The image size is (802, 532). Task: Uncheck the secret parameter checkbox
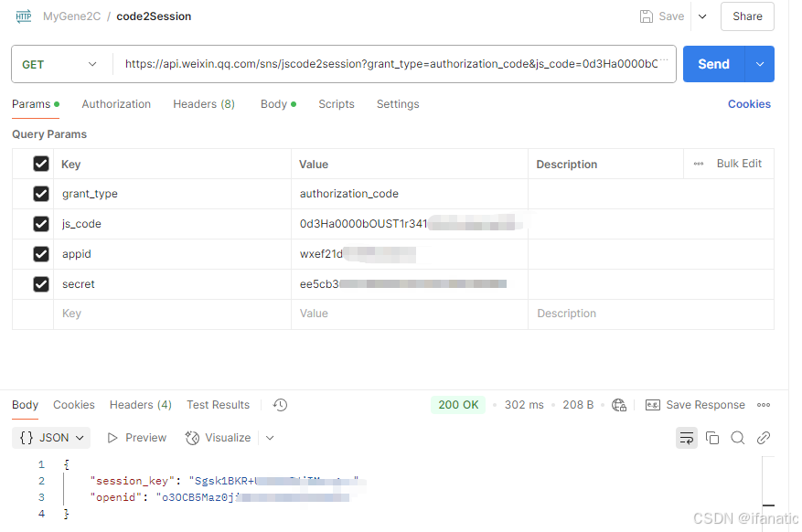click(41, 284)
